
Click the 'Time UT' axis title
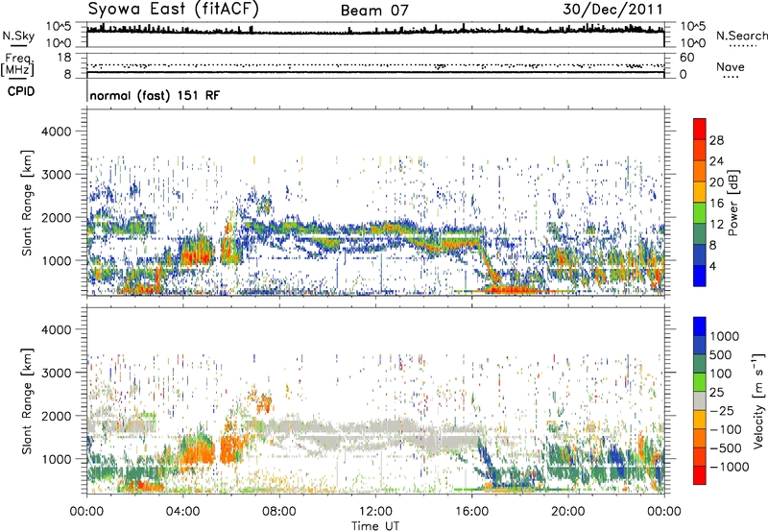point(375,526)
